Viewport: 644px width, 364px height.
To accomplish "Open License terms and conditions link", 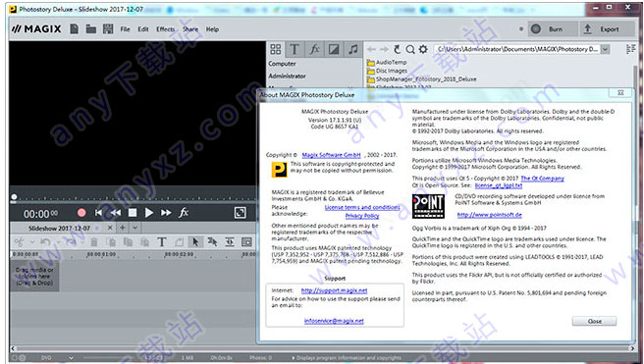I will (362, 207).
